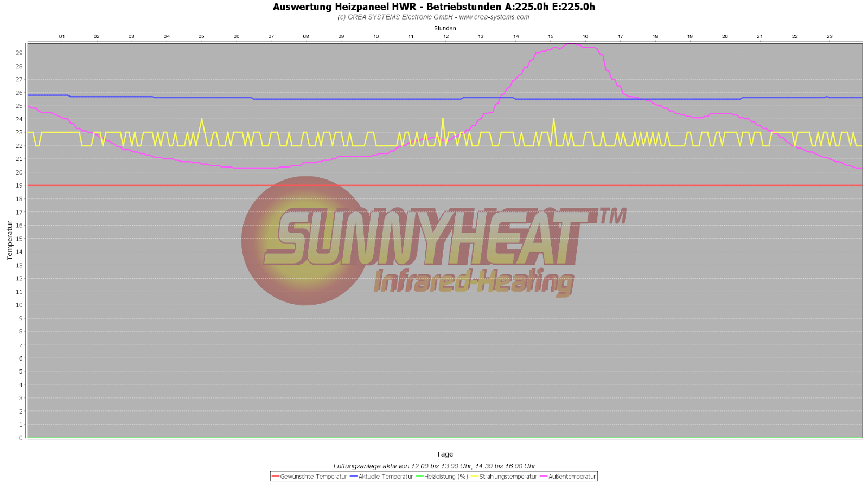
Task: Click value '10' on the Temperatur axis
Action: coord(19,305)
